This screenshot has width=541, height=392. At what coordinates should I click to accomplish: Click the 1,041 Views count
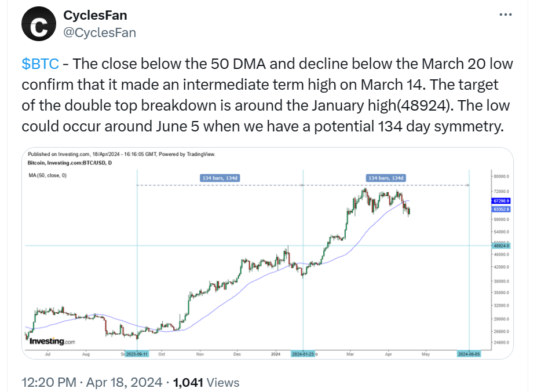point(206,382)
